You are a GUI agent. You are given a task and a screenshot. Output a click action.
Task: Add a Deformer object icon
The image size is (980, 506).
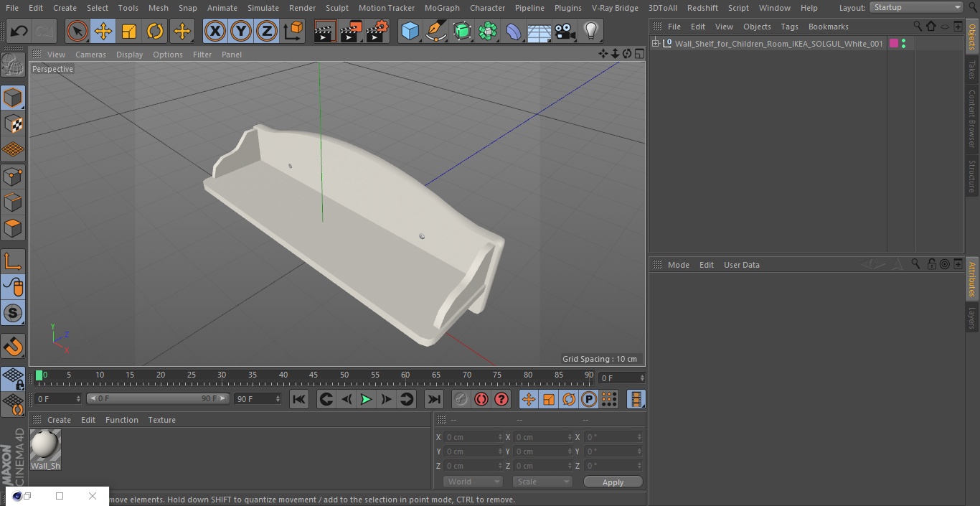point(514,32)
